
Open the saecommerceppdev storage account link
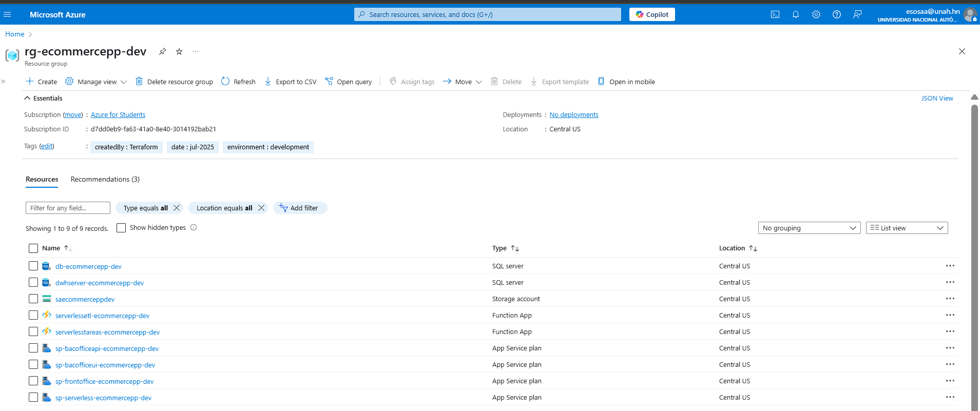(85, 299)
